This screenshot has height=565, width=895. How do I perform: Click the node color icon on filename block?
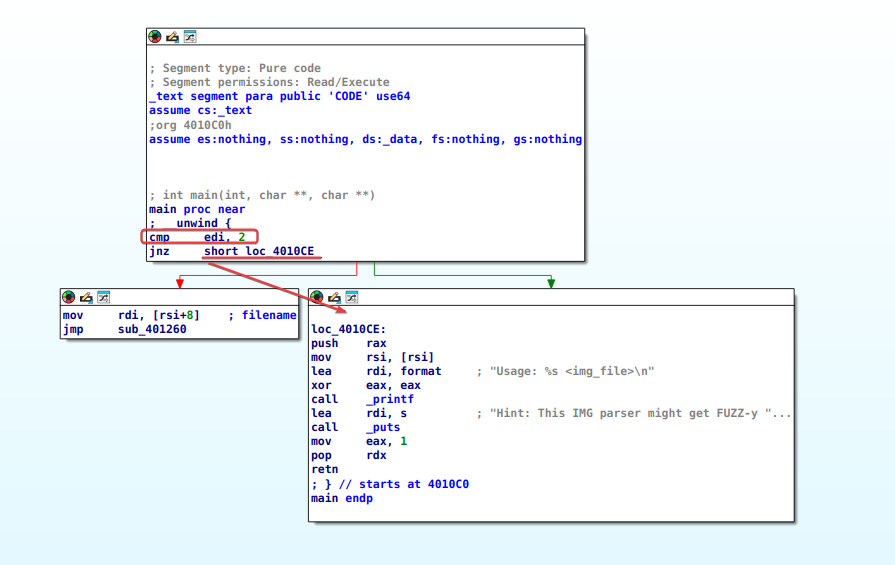coord(68,297)
